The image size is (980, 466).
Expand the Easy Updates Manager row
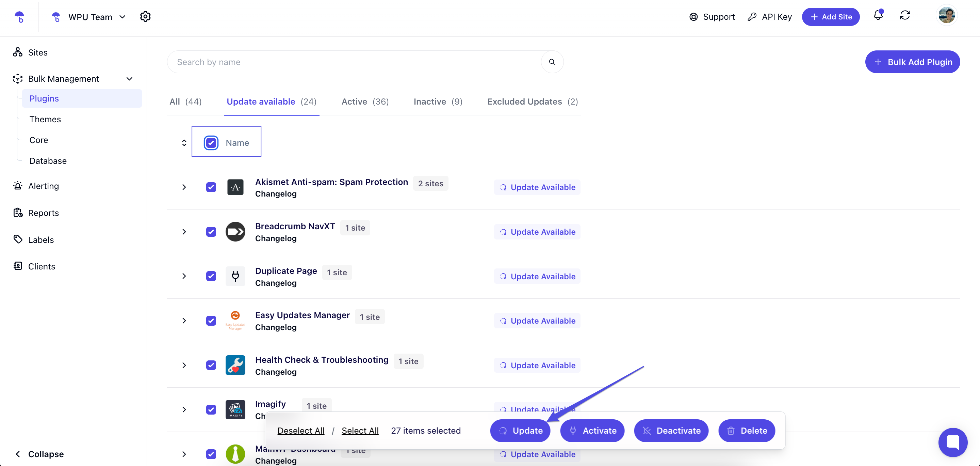click(184, 321)
